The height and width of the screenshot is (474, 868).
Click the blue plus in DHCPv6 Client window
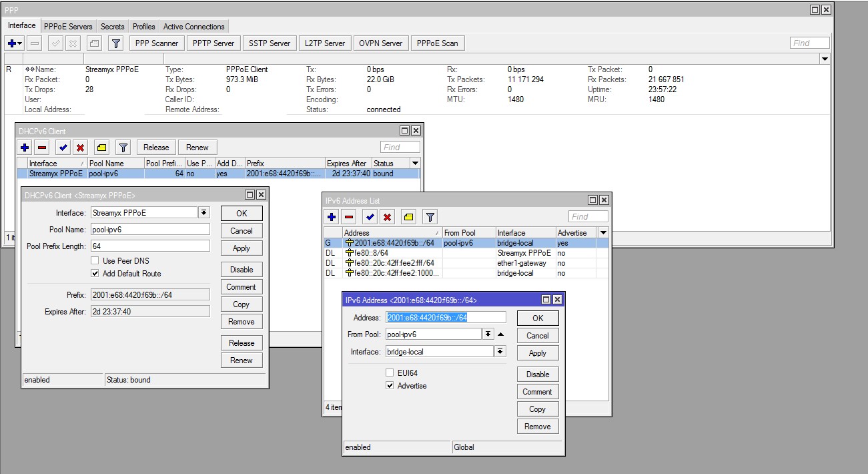[x=25, y=148]
